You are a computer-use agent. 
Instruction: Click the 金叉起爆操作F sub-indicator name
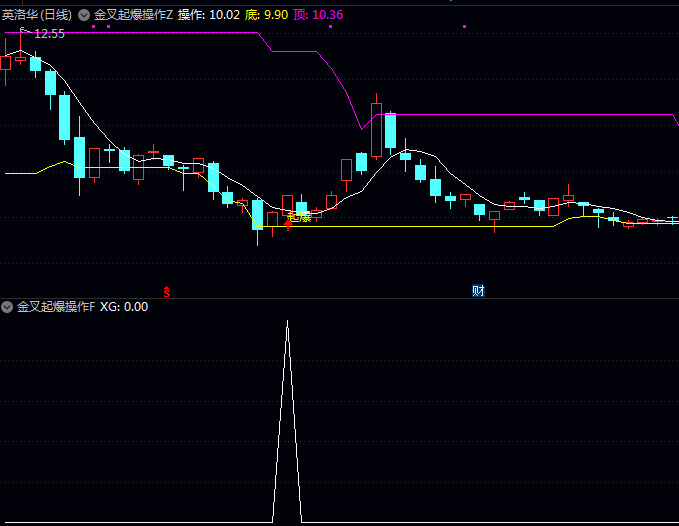pyautogui.click(x=55, y=307)
